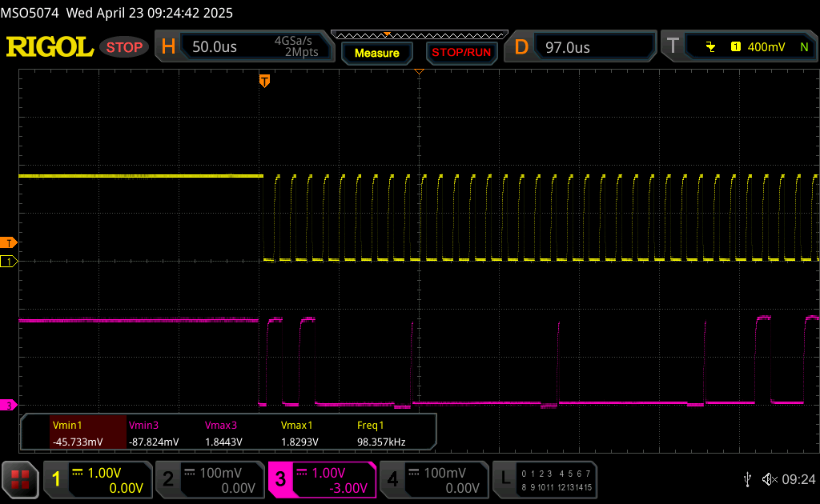
Task: Click the RIGOL logo
Action: coord(50,47)
